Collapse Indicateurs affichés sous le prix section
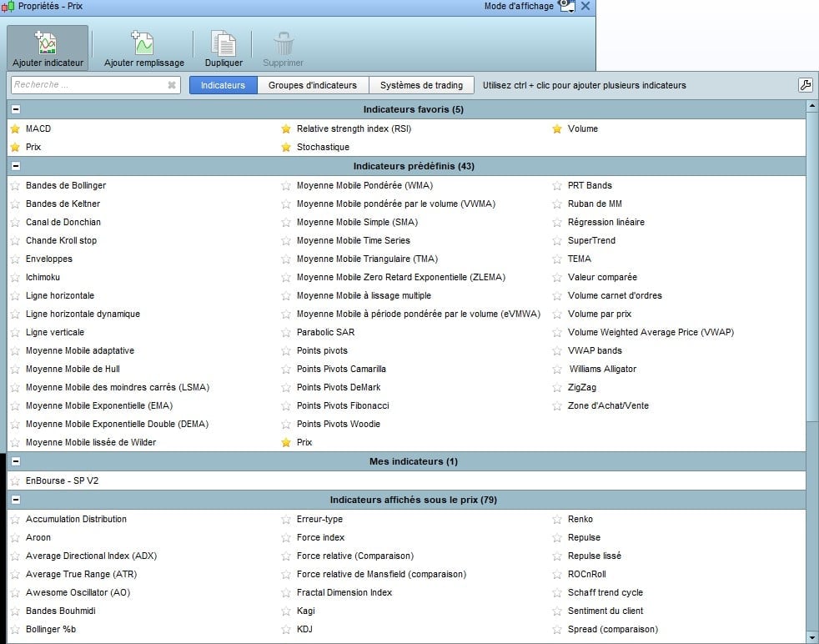This screenshot has width=819, height=644. (16, 500)
